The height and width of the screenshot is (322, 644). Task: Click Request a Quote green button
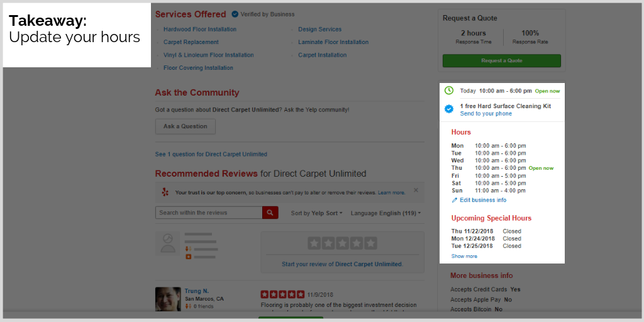501,61
